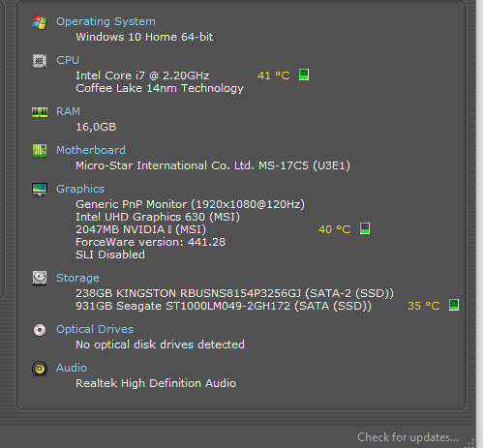The width and height of the screenshot is (483, 448).
Task: Click Check for updates link
Action: (x=408, y=437)
